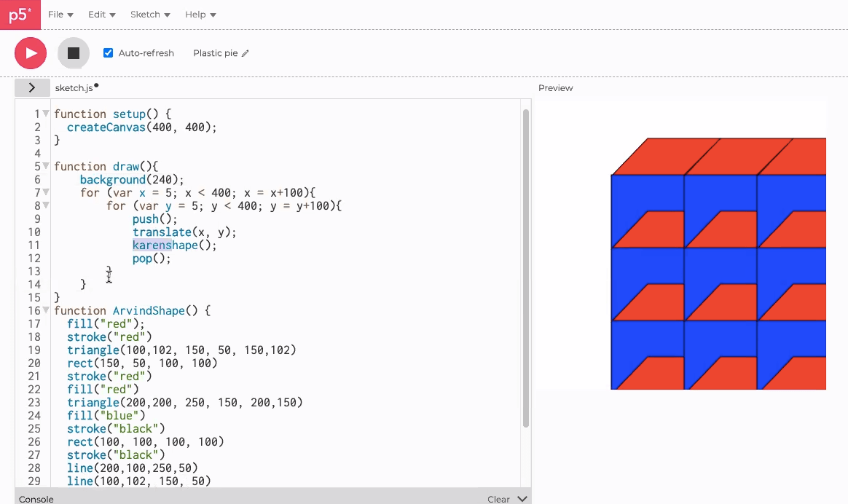Collapse the Console panel with its chevron
This screenshot has width=848, height=504.
[x=522, y=499]
